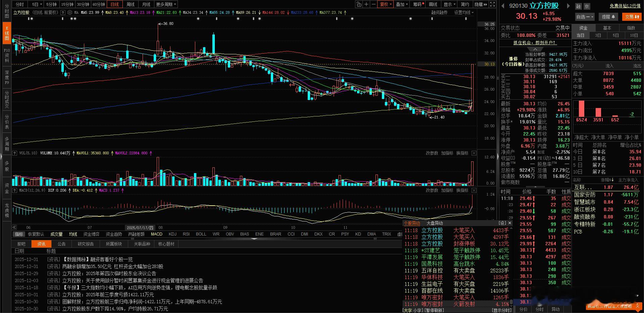The width and height of the screenshot is (644, 313).
Task: Click the 画线 drawing tool button
Action: click(433, 4)
